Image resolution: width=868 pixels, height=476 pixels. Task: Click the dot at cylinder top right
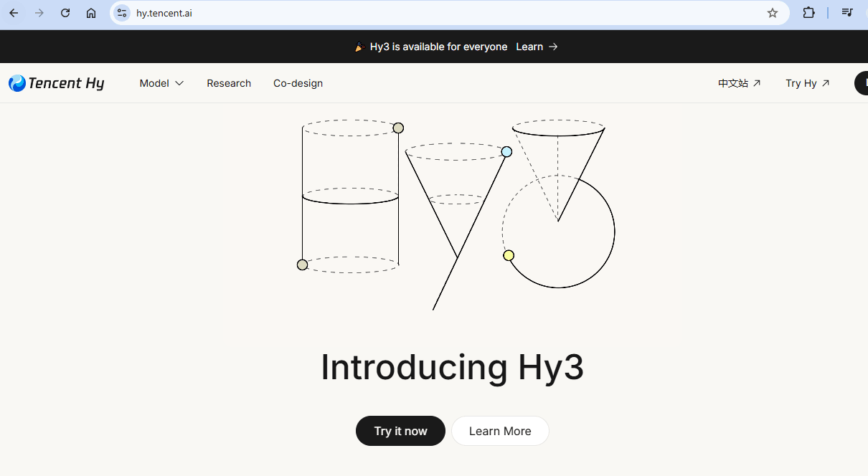[398, 128]
